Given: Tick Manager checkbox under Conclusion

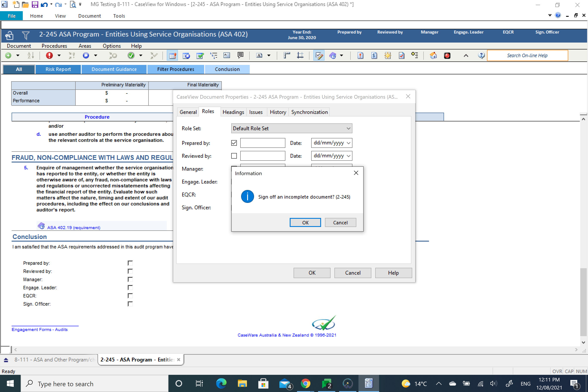Looking at the screenshot, I should tap(130, 279).
